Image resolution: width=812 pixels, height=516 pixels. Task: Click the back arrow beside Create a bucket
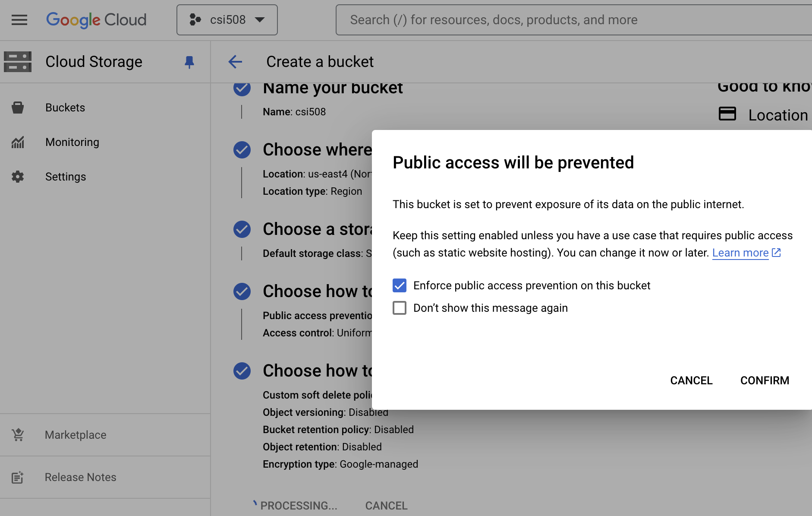point(235,62)
